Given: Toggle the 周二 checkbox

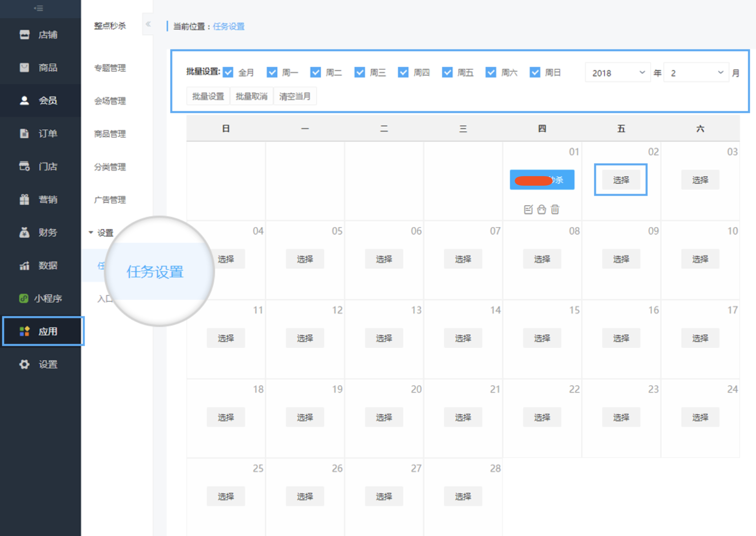Looking at the screenshot, I should pyautogui.click(x=316, y=72).
